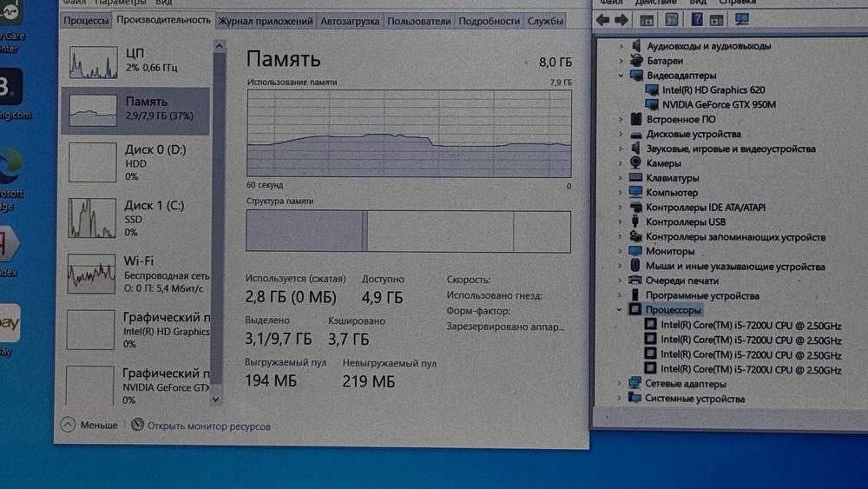Click the Процессоры category icon
The width and height of the screenshot is (868, 489).
point(635,309)
